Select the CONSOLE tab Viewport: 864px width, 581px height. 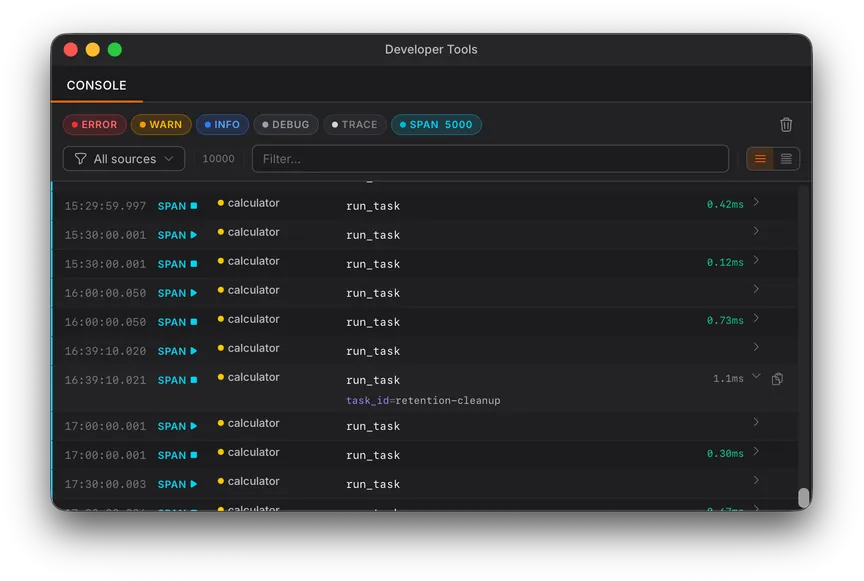click(x=96, y=85)
